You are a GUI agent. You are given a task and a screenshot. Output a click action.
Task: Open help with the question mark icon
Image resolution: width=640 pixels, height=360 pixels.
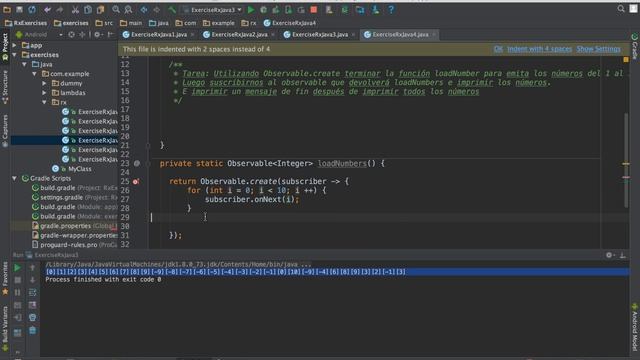coord(391,9)
